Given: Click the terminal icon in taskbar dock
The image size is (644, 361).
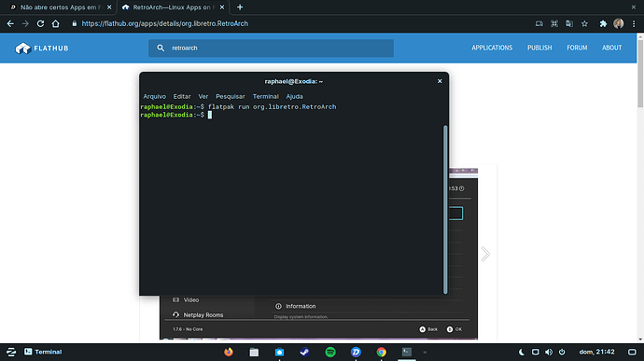Looking at the screenshot, I should 407,352.
